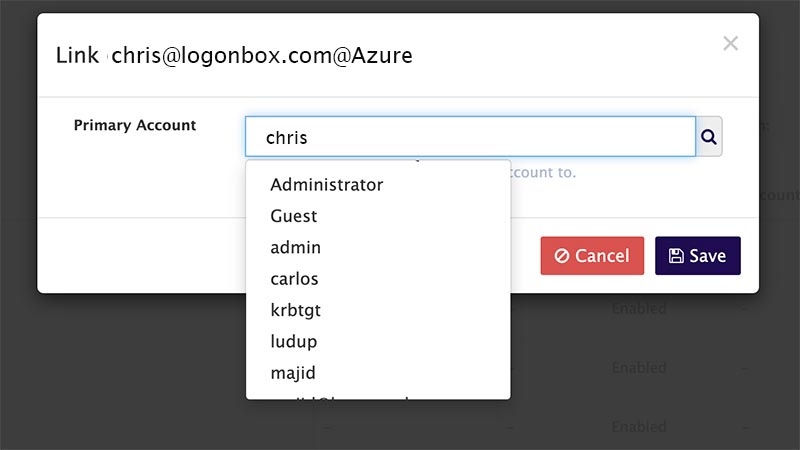
Task: Click the floppy disk icon on Save
Action: click(676, 256)
